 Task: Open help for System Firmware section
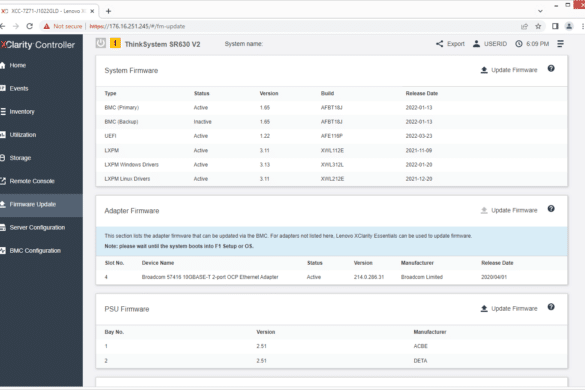[551, 69]
